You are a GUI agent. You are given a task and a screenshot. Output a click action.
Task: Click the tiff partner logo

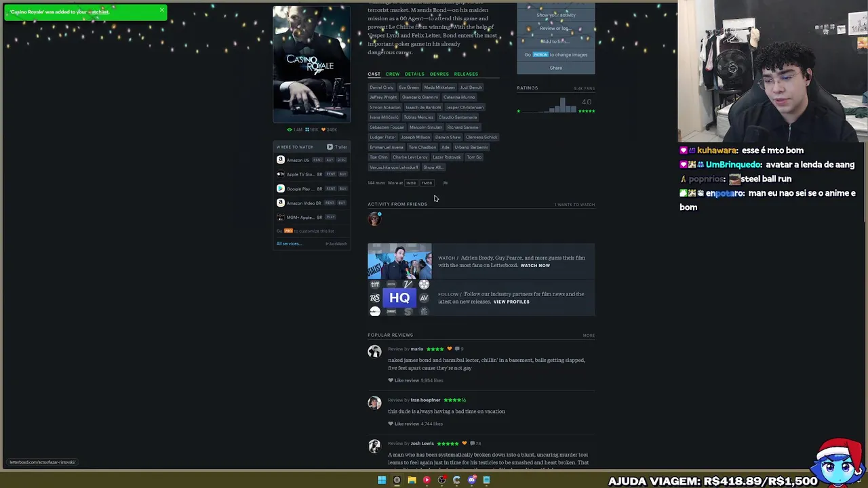point(375,285)
